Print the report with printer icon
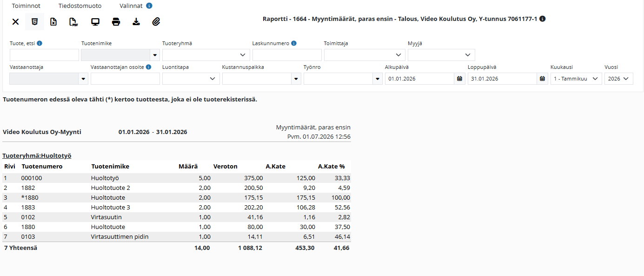 pyautogui.click(x=116, y=21)
